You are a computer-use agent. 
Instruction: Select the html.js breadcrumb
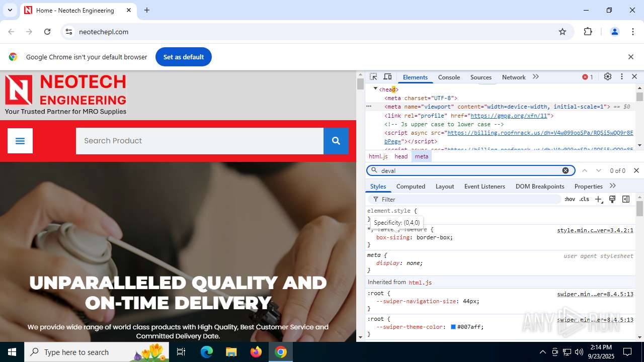point(378,156)
